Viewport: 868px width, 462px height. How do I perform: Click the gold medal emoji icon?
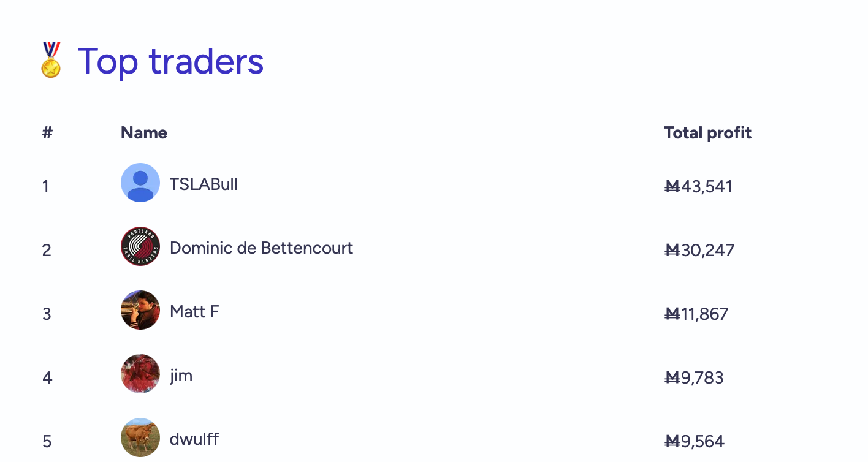point(51,60)
